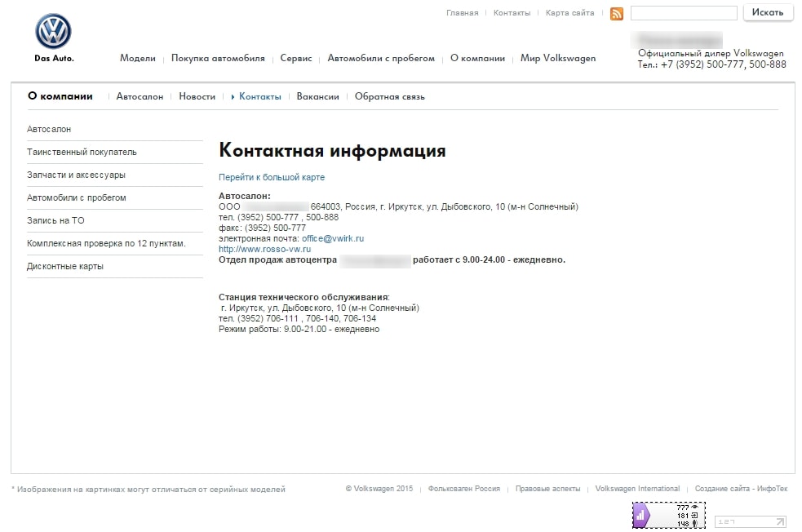
Task: Open Фольксваген Россия footer link
Action: coord(464,489)
